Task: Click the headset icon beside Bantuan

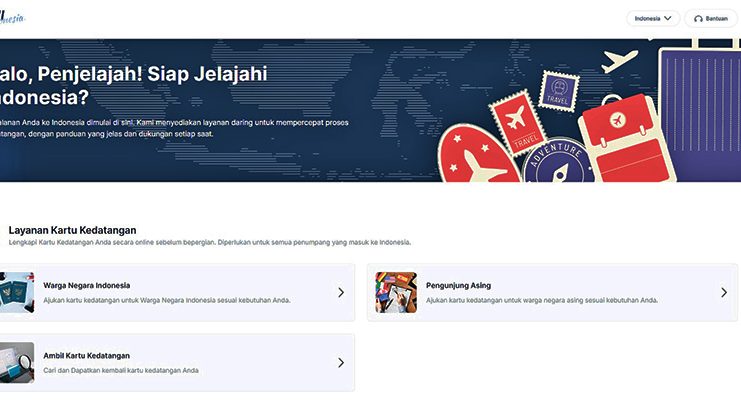Action: [x=698, y=18]
